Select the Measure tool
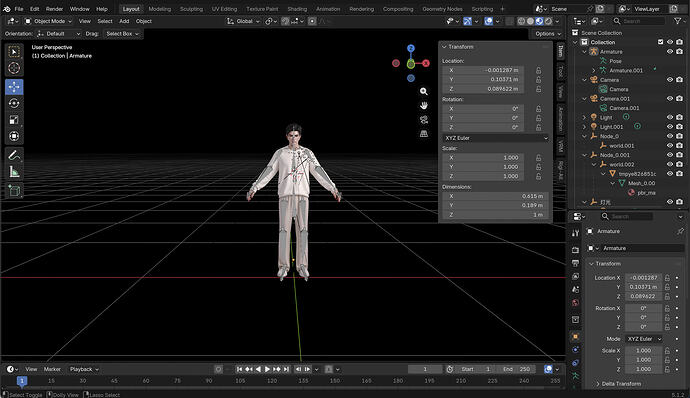Viewport: 690px width, 398px height. point(14,172)
